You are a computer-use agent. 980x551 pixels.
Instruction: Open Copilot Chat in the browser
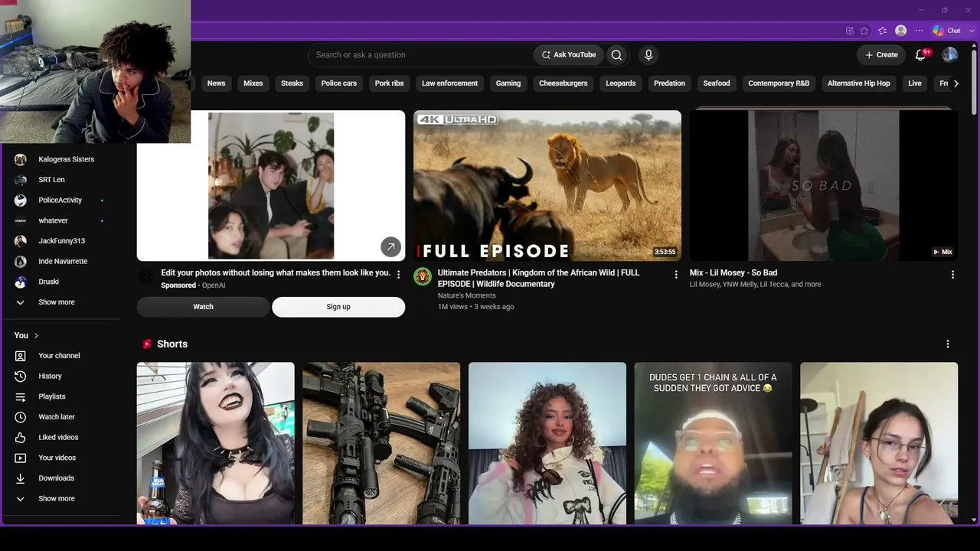947,31
